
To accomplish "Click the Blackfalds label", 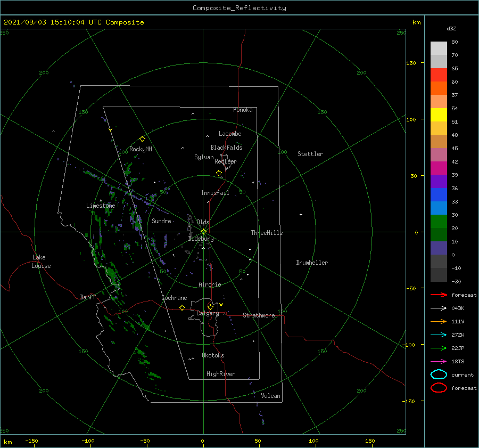I will coord(226,148).
